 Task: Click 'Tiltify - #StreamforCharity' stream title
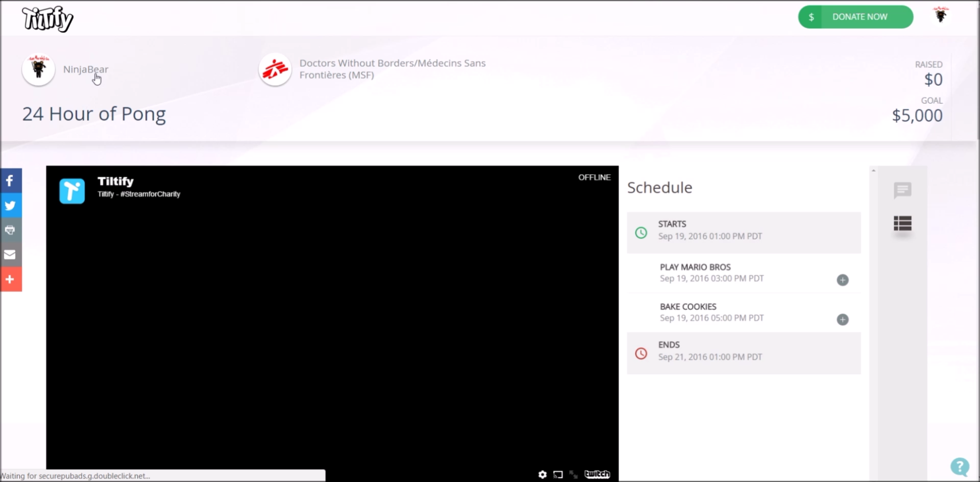(x=139, y=194)
